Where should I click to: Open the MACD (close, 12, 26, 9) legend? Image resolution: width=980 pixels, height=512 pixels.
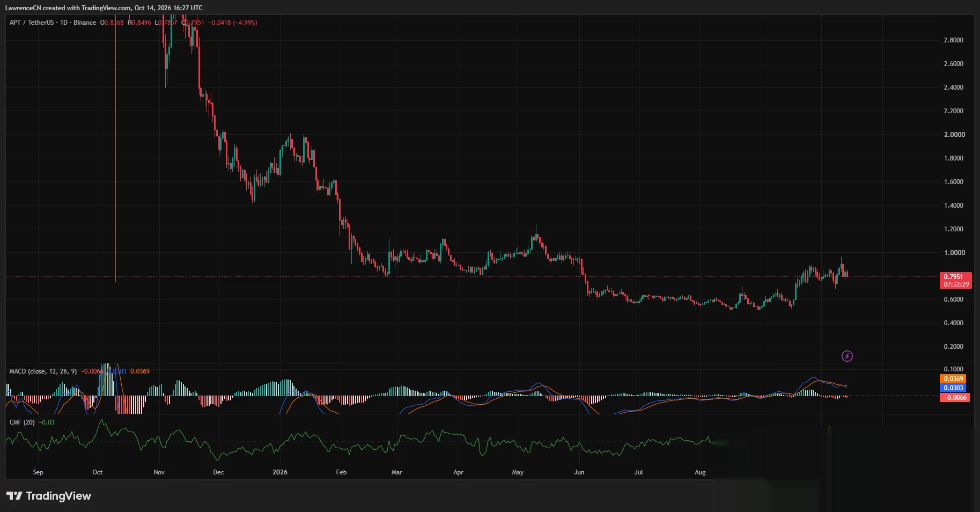43,371
